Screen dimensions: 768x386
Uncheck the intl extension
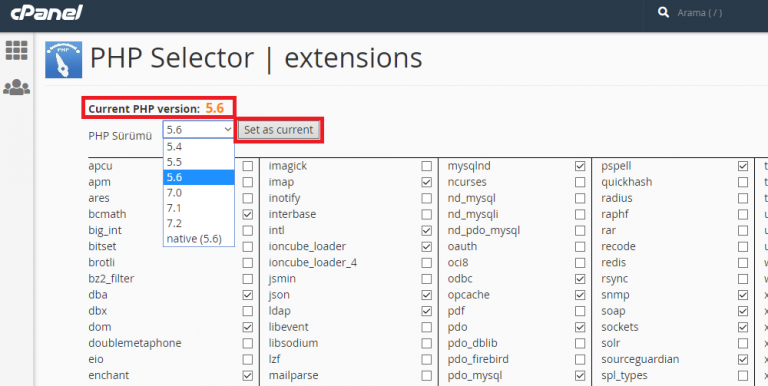pyautogui.click(x=427, y=230)
